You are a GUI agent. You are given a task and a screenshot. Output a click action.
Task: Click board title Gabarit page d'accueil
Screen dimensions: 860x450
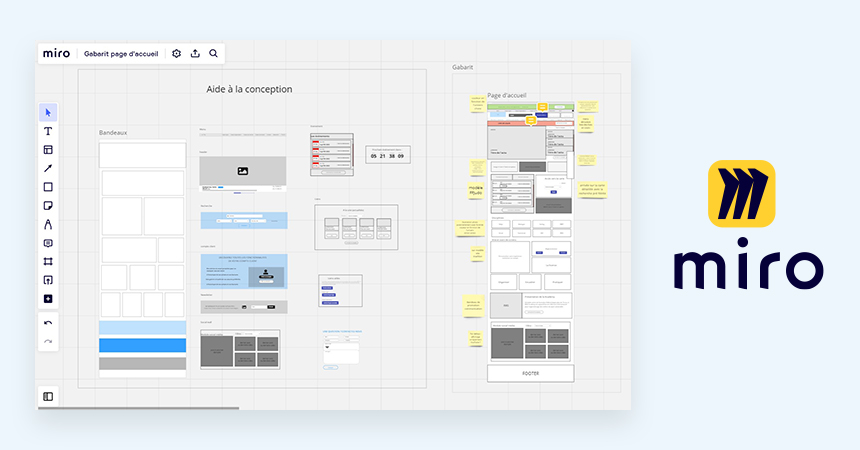coord(121,54)
